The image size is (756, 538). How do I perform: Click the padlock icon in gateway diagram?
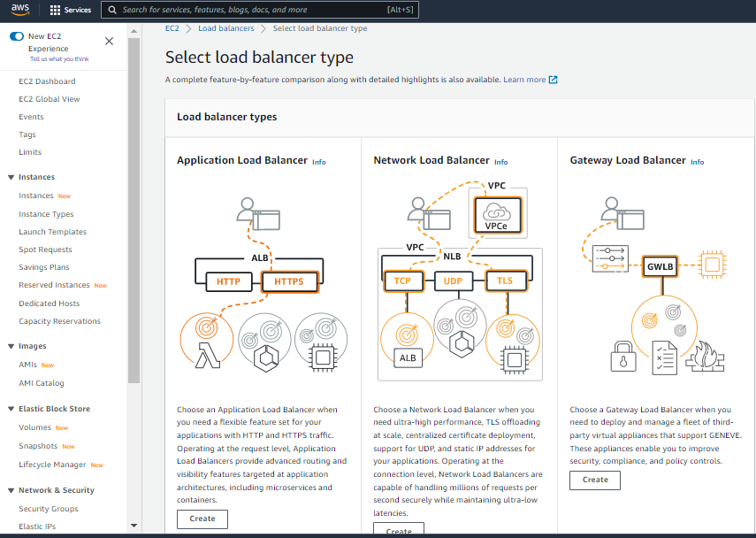[623, 356]
